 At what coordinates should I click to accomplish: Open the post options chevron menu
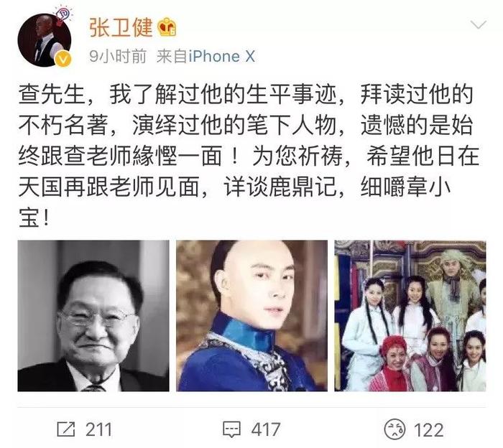[x=478, y=24]
